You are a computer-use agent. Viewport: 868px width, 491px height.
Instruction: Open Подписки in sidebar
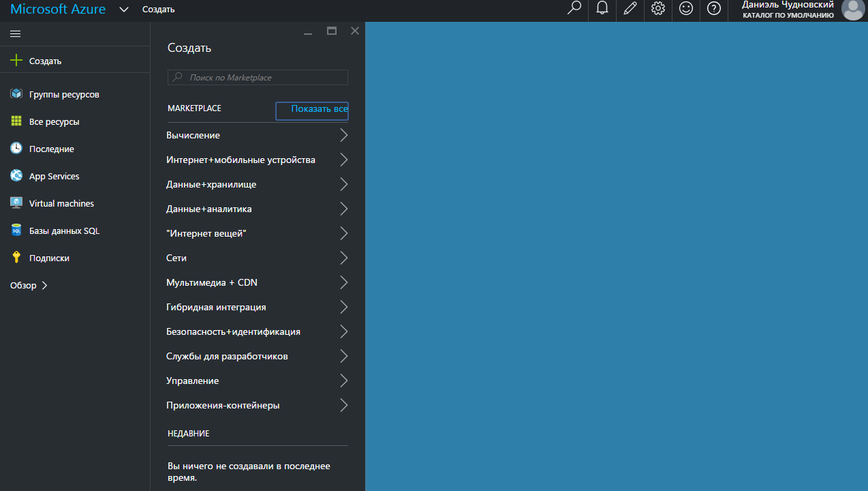click(x=49, y=258)
